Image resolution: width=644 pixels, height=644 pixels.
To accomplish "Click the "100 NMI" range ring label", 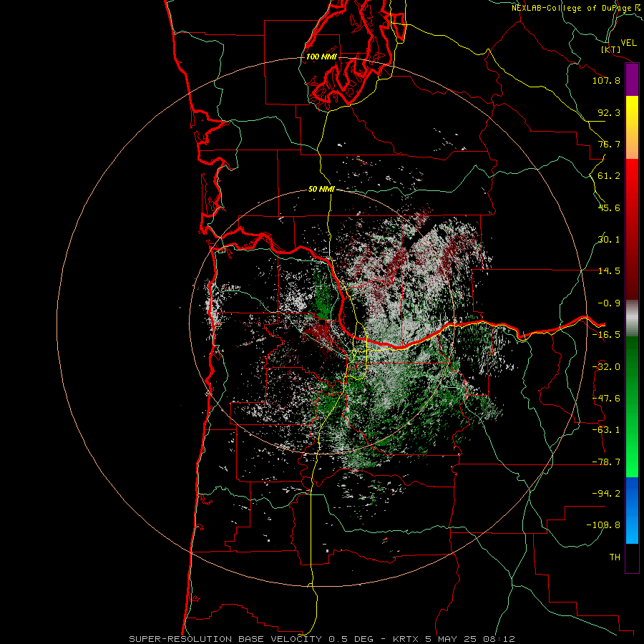I will pos(321,57).
